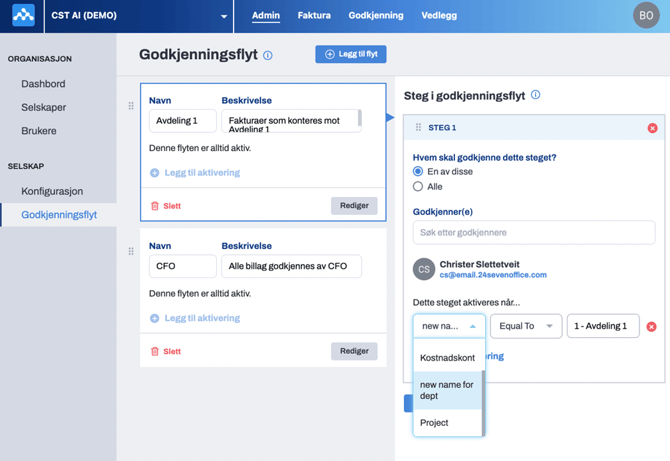Click the app logo icon in header
The width and height of the screenshot is (670, 461).
pos(22,16)
